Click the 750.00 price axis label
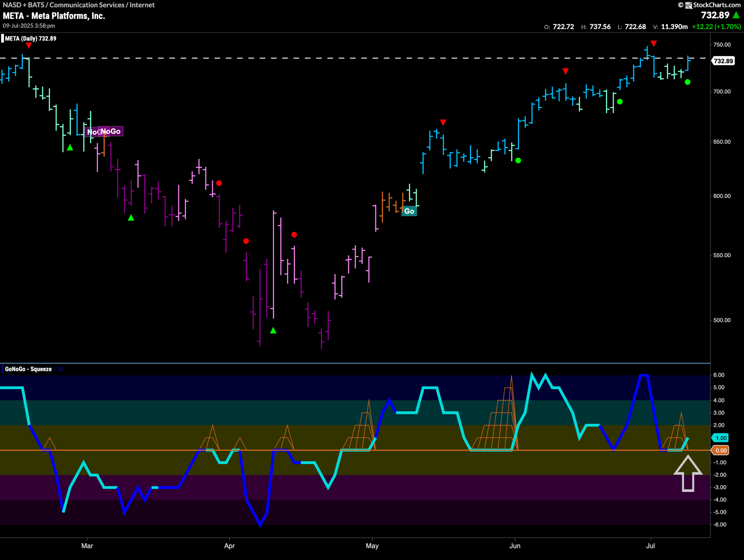This screenshot has width=744, height=560. click(722, 45)
